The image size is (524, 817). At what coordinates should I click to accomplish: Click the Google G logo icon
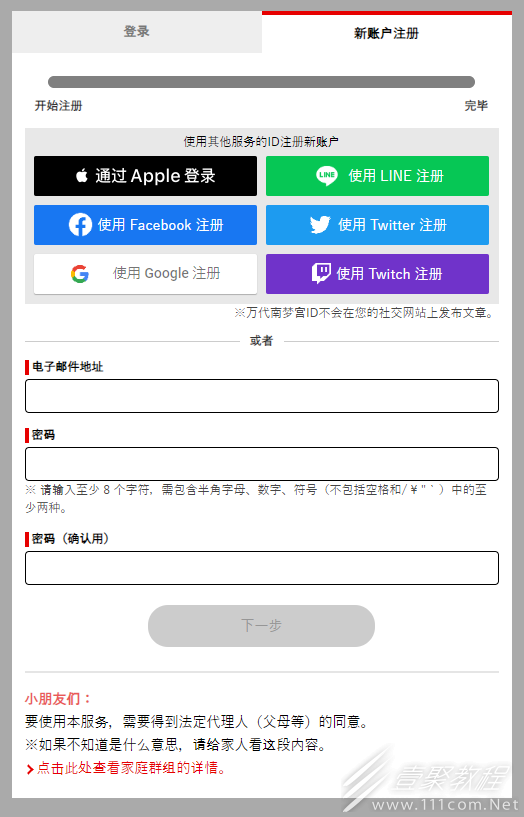click(80, 274)
